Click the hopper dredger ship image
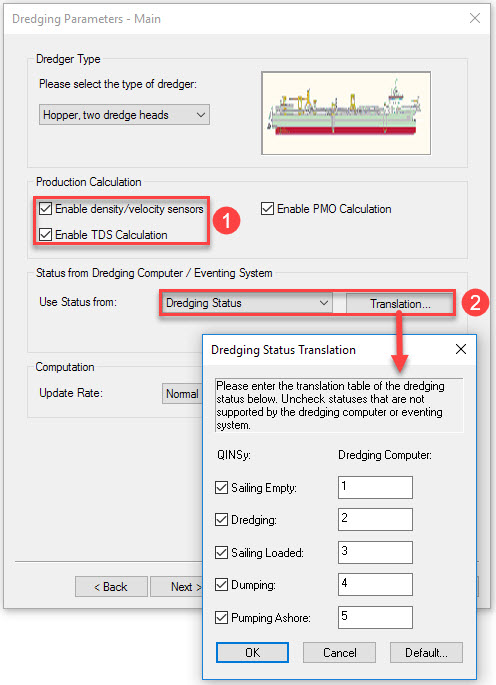496x685 pixels. [346, 113]
